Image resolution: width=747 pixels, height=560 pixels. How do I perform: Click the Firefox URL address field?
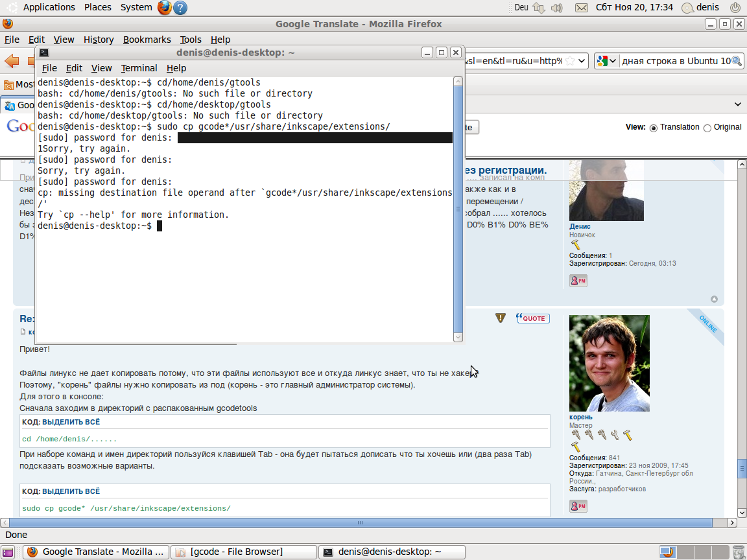click(x=514, y=61)
